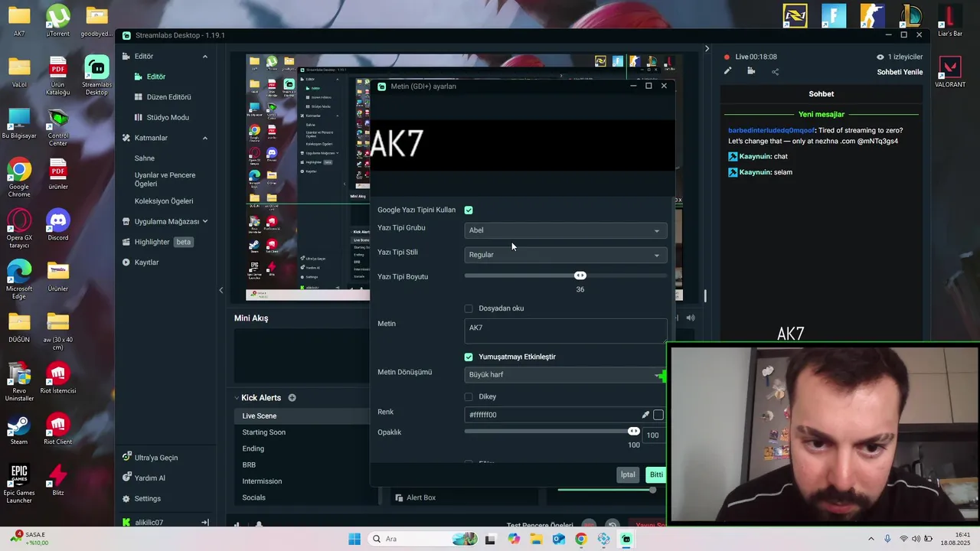Open Google Chrome desktop shortcut
The width and height of the screenshot is (980, 551).
19,178
